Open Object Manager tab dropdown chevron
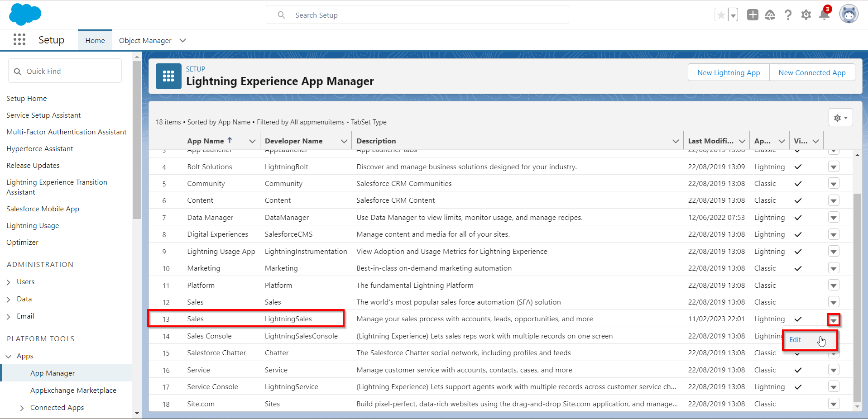This screenshot has width=868, height=419. pyautogui.click(x=183, y=40)
